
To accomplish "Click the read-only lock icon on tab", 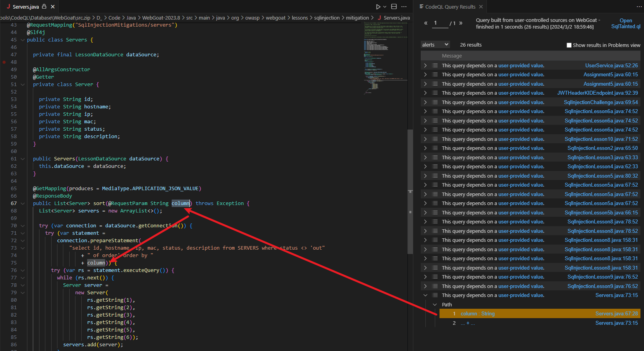I will (44, 7).
